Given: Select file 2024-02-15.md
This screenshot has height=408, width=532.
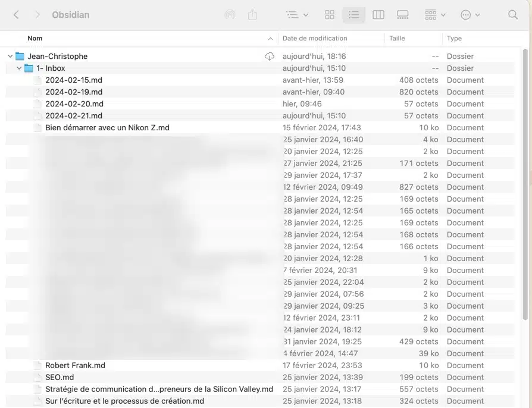Looking at the screenshot, I should 74,80.
